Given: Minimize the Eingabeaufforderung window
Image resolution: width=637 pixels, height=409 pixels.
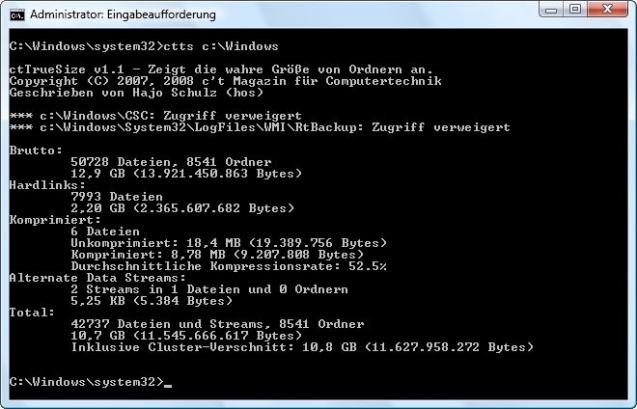Looking at the screenshot, I should point(552,9).
